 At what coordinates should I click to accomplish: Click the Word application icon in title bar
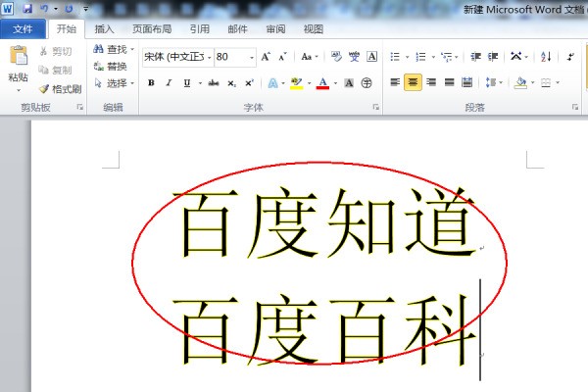(7, 8)
